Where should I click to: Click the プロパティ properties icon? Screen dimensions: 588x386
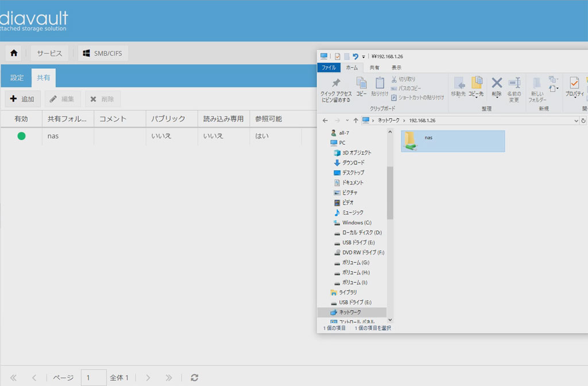click(x=574, y=84)
